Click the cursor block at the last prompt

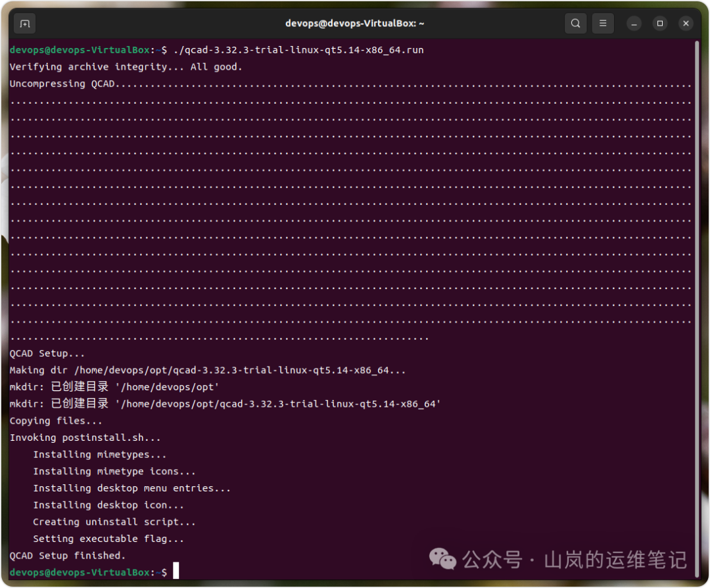(x=176, y=572)
